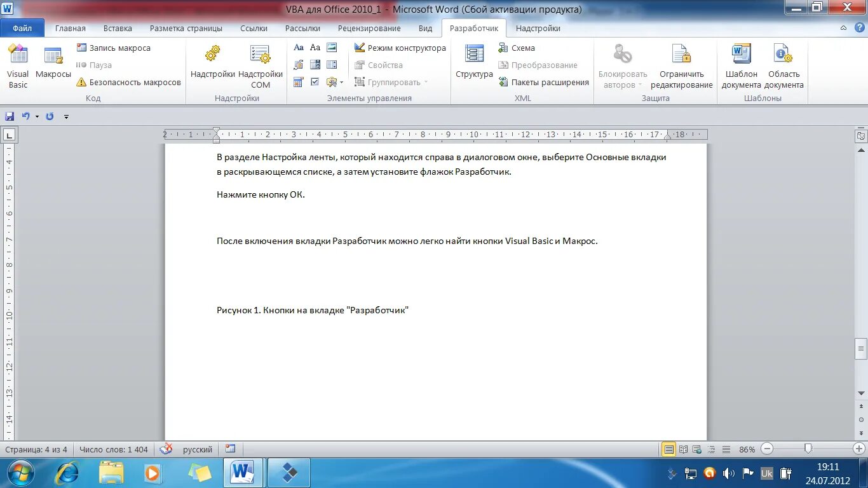Insert rich text content control (bold Aa)
This screenshot has height=488, width=868.
coord(299,48)
